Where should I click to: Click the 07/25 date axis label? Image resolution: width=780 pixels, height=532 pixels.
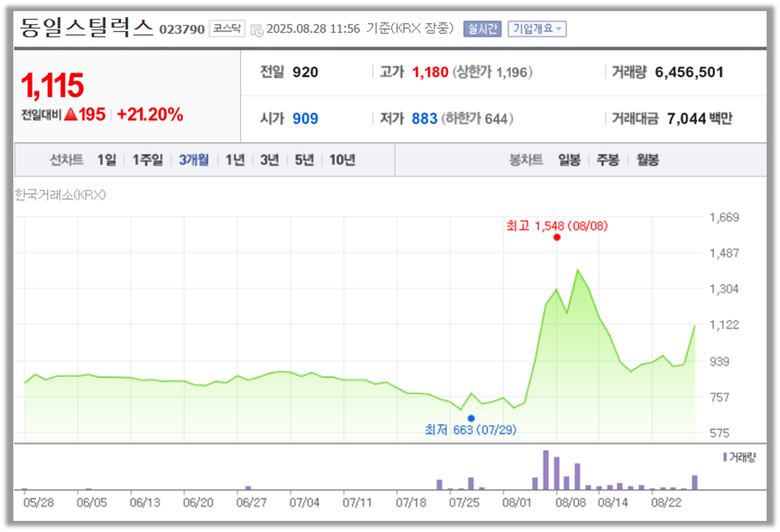tap(464, 503)
